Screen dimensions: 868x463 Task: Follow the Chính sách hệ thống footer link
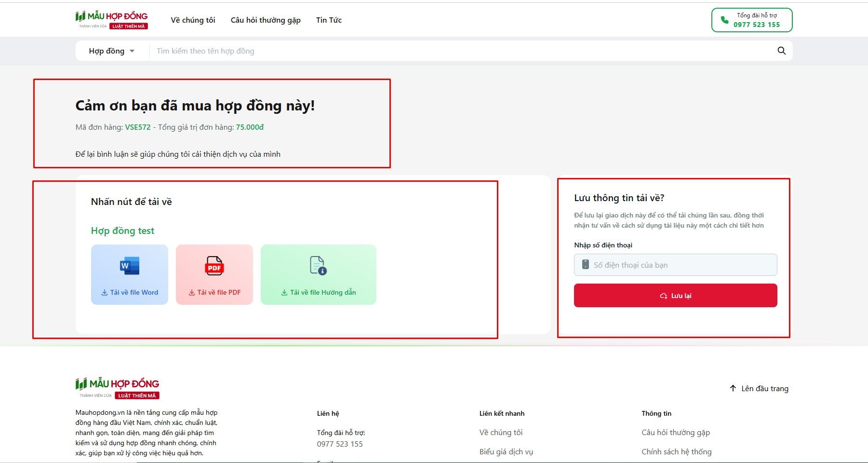[x=676, y=451]
